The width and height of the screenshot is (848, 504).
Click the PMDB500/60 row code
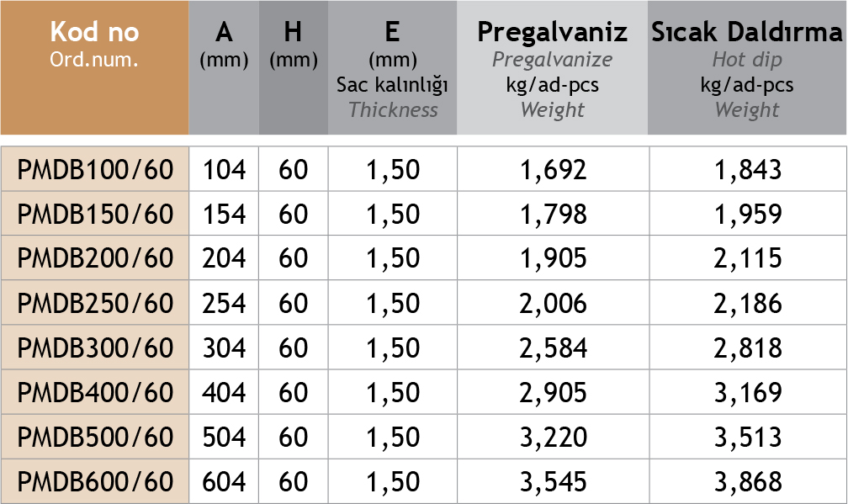tap(95, 437)
